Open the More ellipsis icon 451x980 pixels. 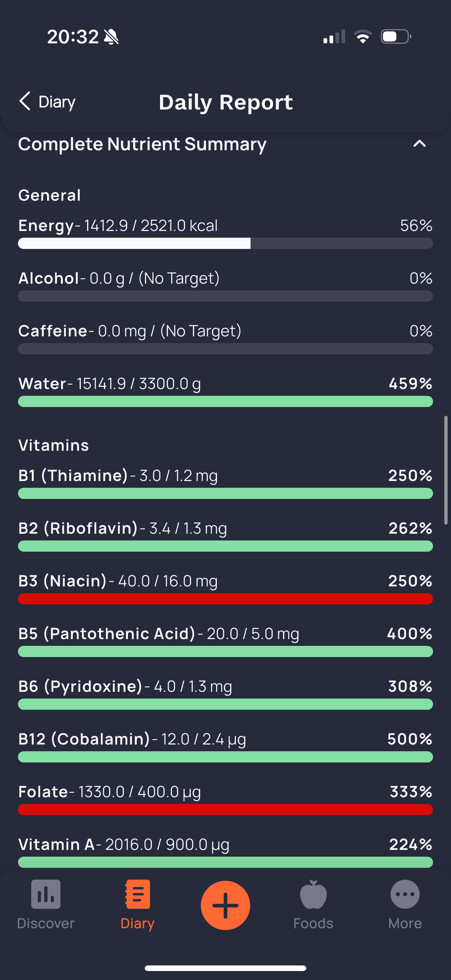pyautogui.click(x=405, y=894)
